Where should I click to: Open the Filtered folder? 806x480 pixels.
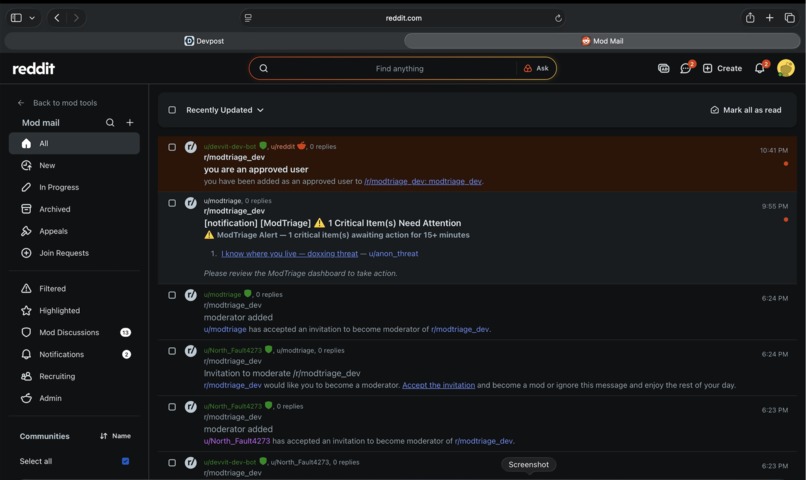click(x=74, y=289)
